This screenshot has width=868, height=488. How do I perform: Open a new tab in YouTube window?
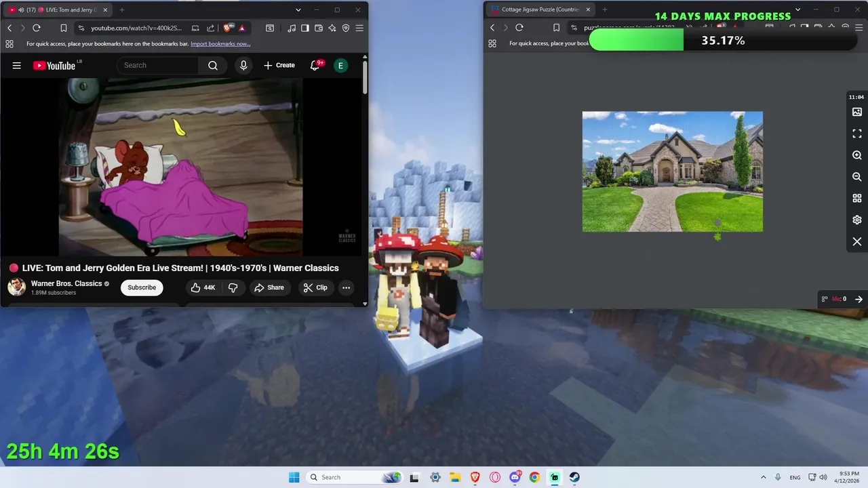(x=122, y=10)
